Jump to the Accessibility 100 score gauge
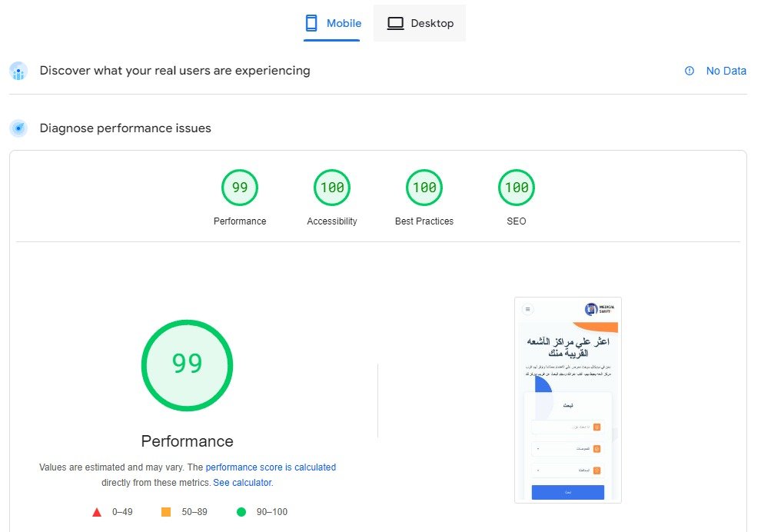Viewport: 761px width, 532px height. pos(332,188)
